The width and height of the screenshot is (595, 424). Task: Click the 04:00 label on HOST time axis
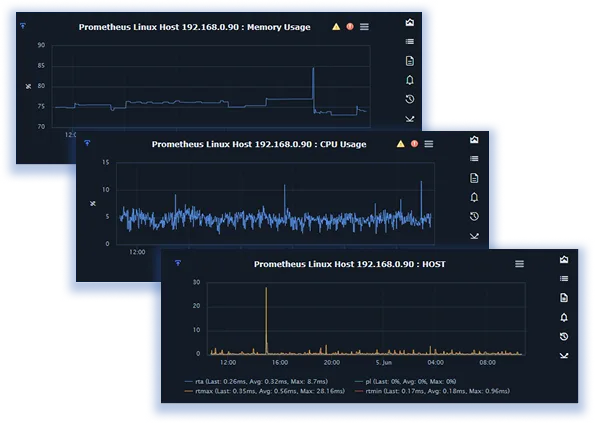(x=436, y=363)
